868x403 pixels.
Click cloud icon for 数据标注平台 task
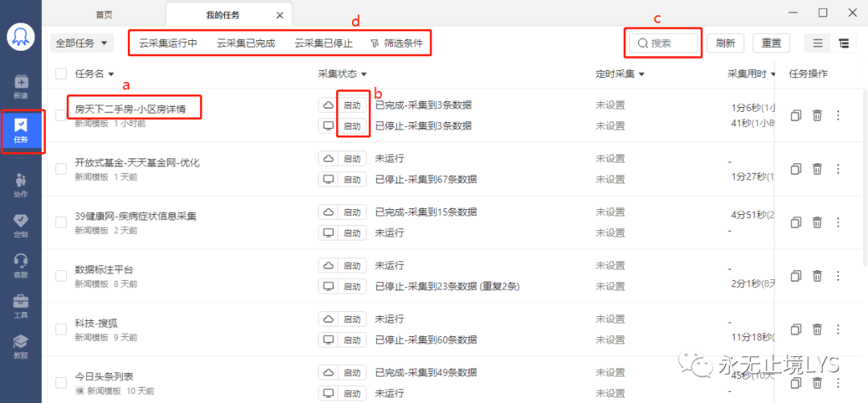(328, 265)
